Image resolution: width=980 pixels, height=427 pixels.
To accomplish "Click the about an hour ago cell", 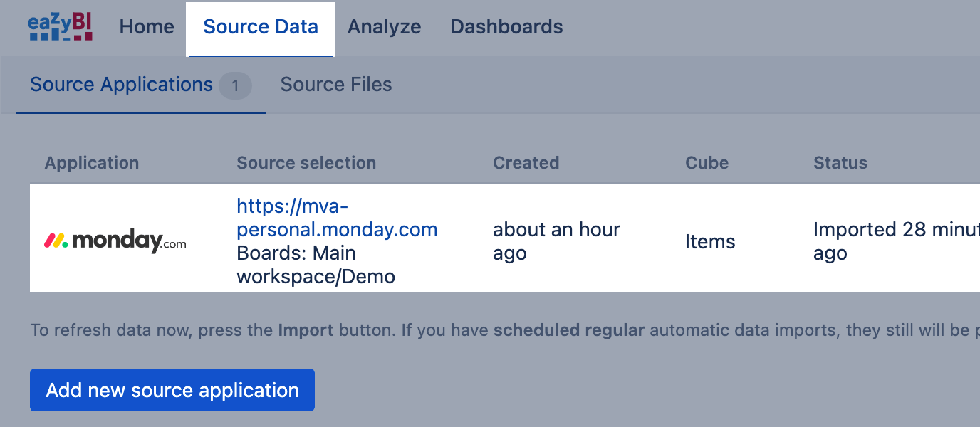I will pyautogui.click(x=556, y=241).
